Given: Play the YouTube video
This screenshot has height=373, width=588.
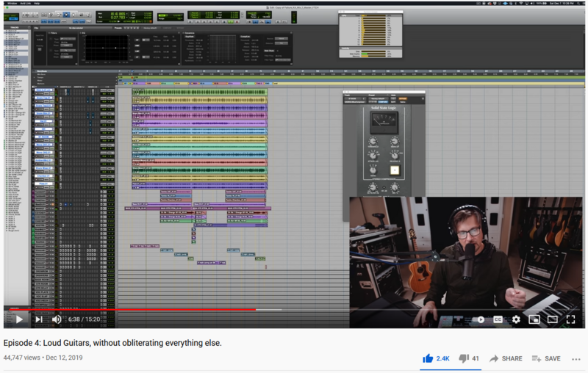Looking at the screenshot, I should (x=20, y=319).
